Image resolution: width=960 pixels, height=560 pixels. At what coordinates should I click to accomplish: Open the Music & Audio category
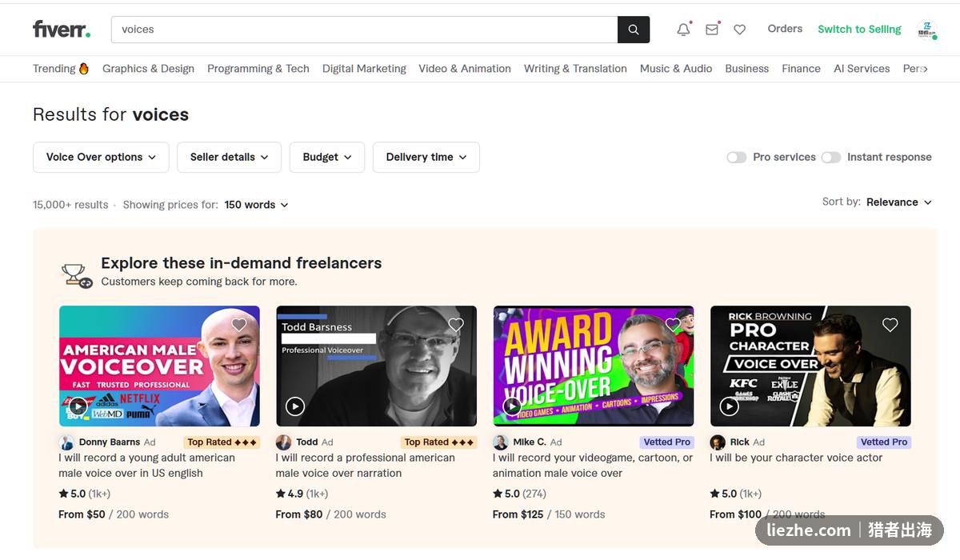pyautogui.click(x=676, y=69)
